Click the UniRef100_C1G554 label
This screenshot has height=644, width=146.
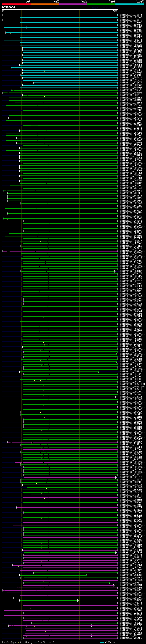(131, 565)
